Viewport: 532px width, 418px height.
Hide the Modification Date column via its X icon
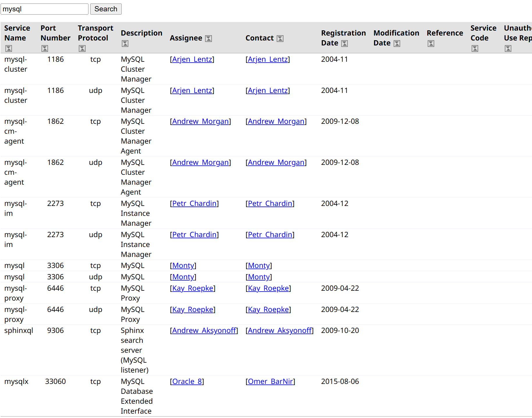pos(397,43)
